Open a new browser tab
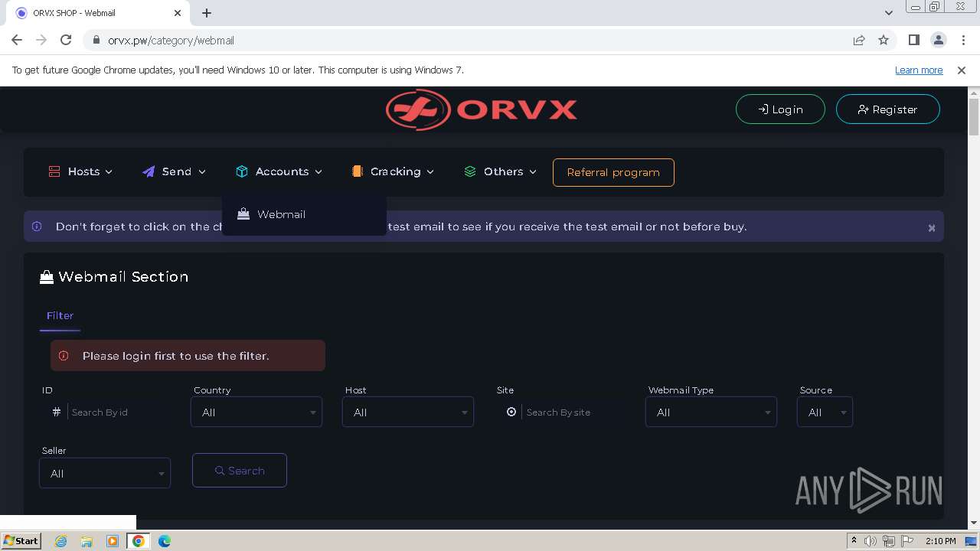The height and width of the screenshot is (551, 980). pyautogui.click(x=207, y=13)
